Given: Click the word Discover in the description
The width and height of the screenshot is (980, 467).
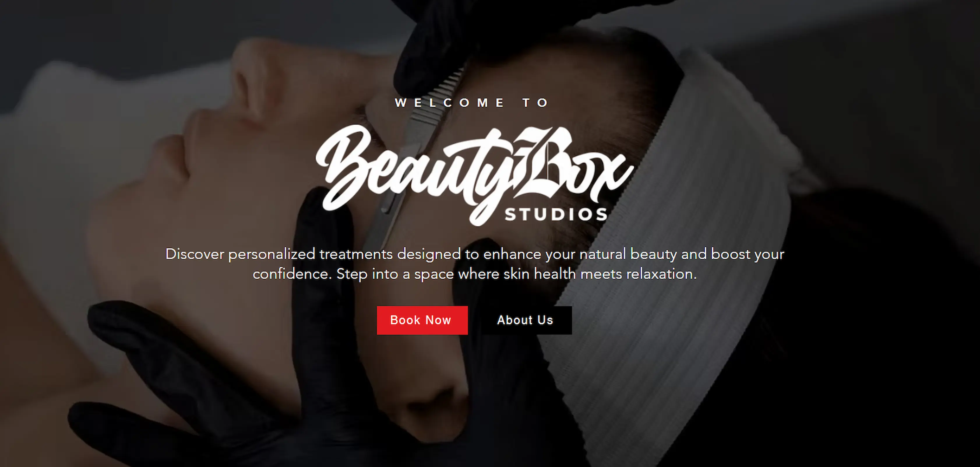Looking at the screenshot, I should 195,254.
